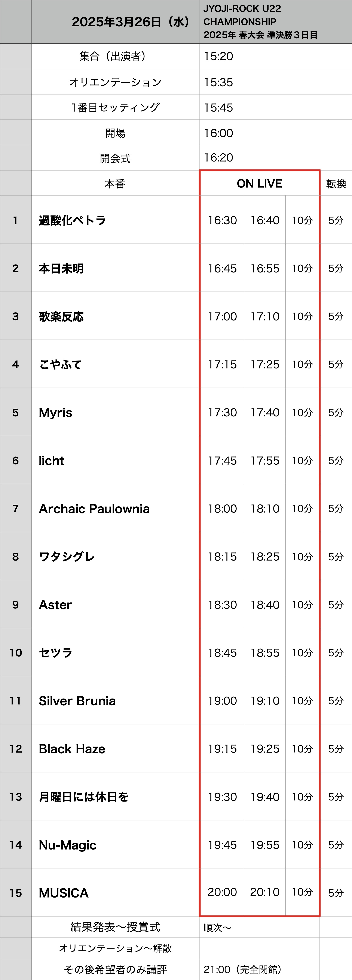352x980 pixels.
Task: Click the ON LIVE column header
Action: coord(260,183)
